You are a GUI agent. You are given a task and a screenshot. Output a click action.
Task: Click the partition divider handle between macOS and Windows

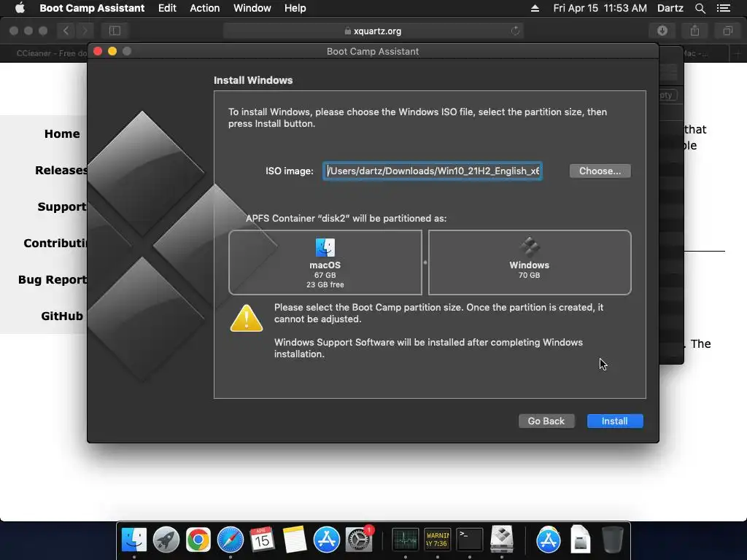[425, 262]
